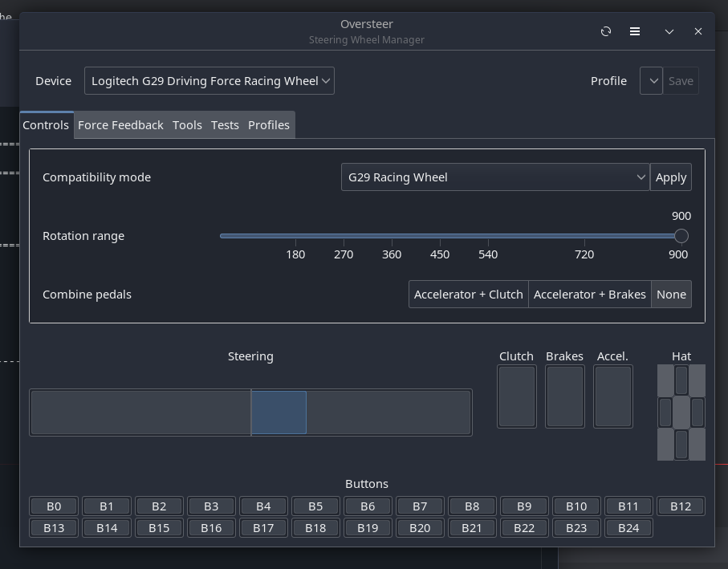
Task: Click the B12 button indicator
Action: click(681, 506)
